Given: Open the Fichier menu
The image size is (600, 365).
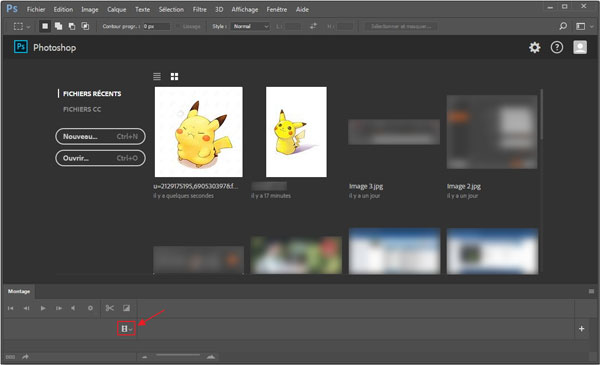Looking at the screenshot, I should point(36,9).
